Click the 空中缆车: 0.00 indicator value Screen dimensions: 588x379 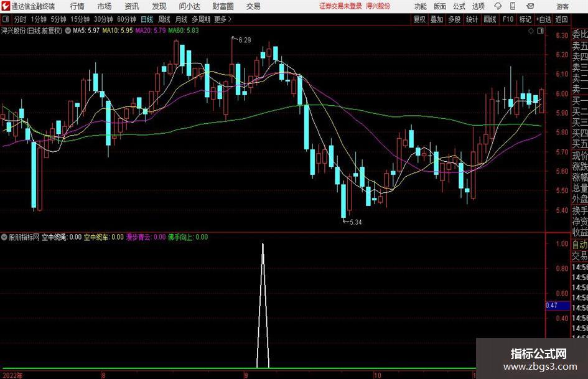pos(103,237)
